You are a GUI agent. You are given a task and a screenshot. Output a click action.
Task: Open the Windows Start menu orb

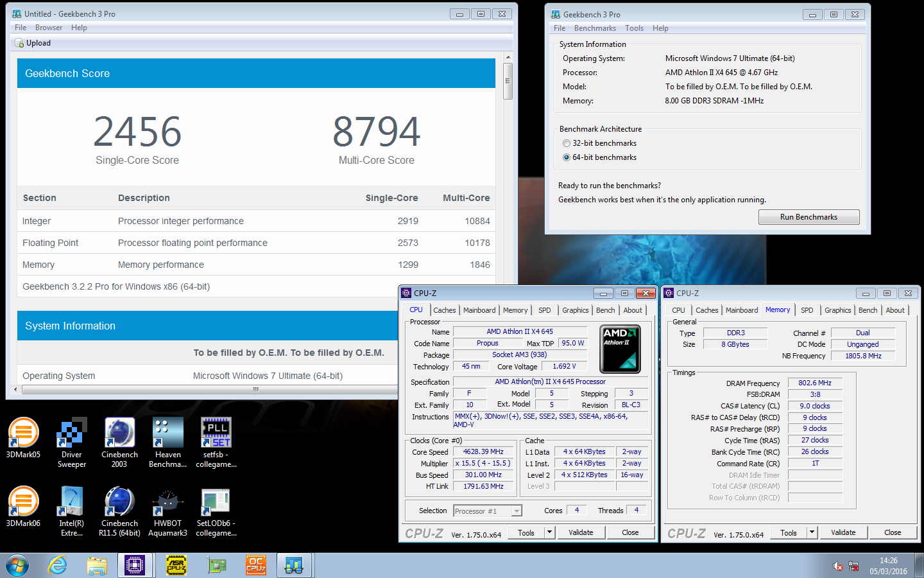[17, 565]
